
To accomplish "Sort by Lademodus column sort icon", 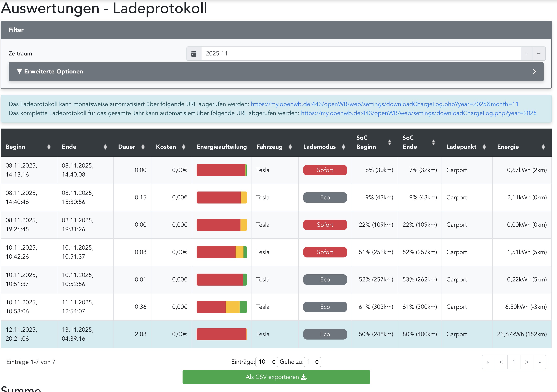I will [x=343, y=147].
